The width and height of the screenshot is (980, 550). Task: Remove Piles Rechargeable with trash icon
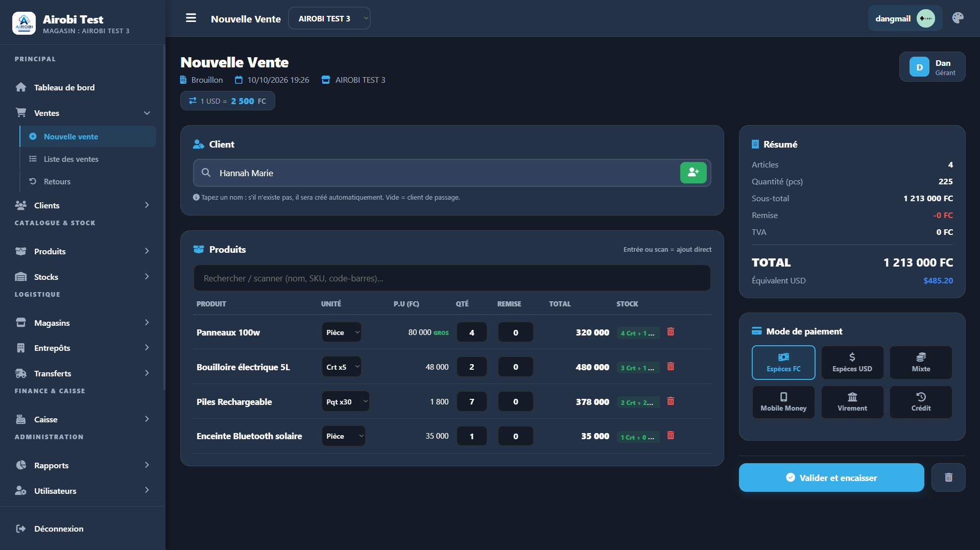[671, 401]
